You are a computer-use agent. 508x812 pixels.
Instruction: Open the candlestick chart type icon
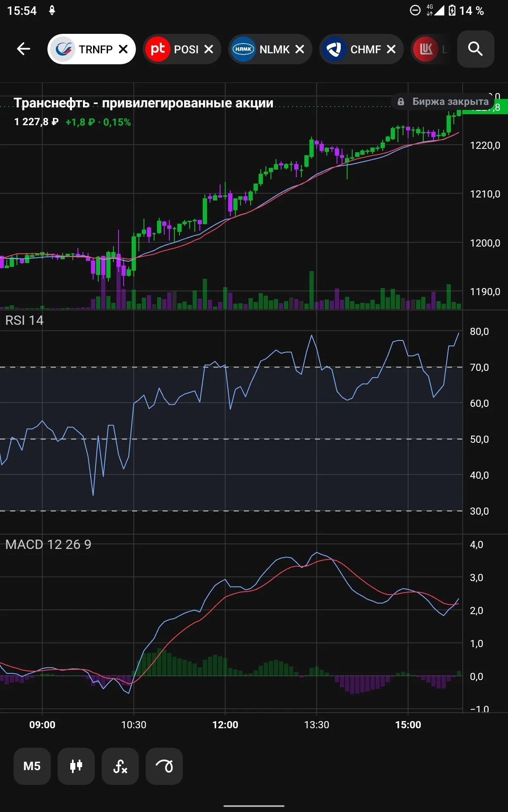pyautogui.click(x=76, y=766)
